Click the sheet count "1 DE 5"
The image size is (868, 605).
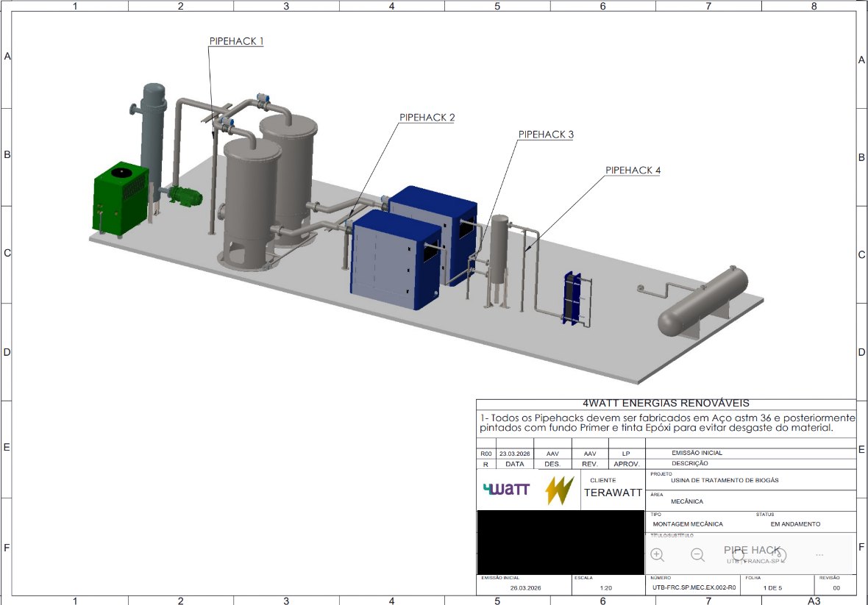[x=773, y=588]
